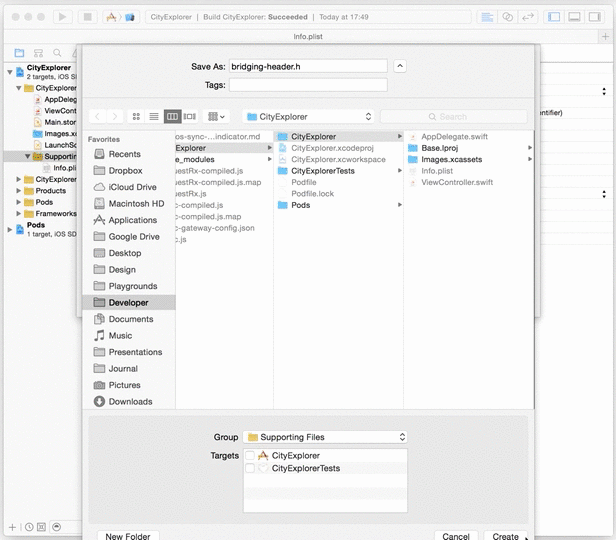Check the CityExplorer target checkbox
This screenshot has height=540, width=616.
click(x=250, y=456)
